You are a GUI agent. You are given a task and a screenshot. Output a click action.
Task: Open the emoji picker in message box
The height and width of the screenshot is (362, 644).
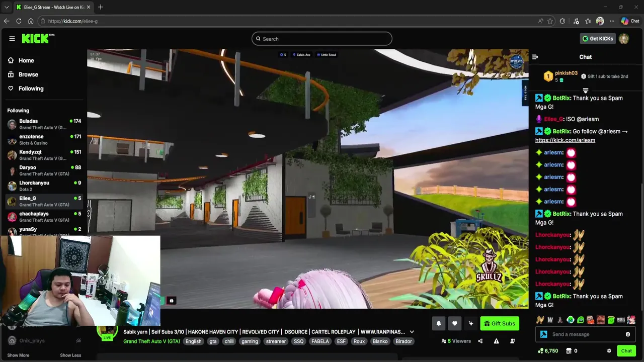628,334
